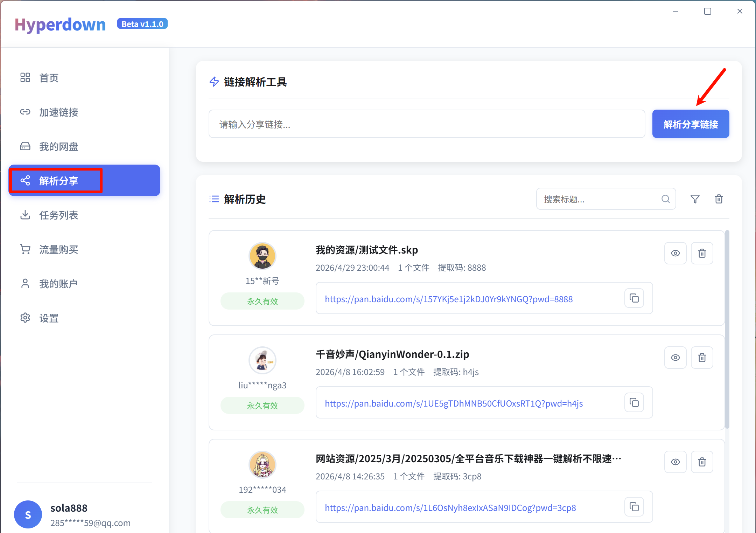Open 流量购买 purchase page

point(84,249)
